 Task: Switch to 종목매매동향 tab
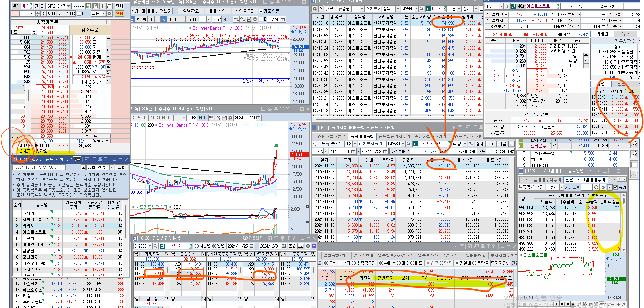pos(362,136)
